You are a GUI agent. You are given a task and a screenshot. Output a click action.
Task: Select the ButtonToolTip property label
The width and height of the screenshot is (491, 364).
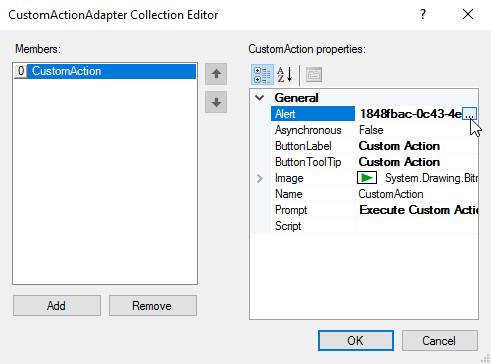point(313,162)
